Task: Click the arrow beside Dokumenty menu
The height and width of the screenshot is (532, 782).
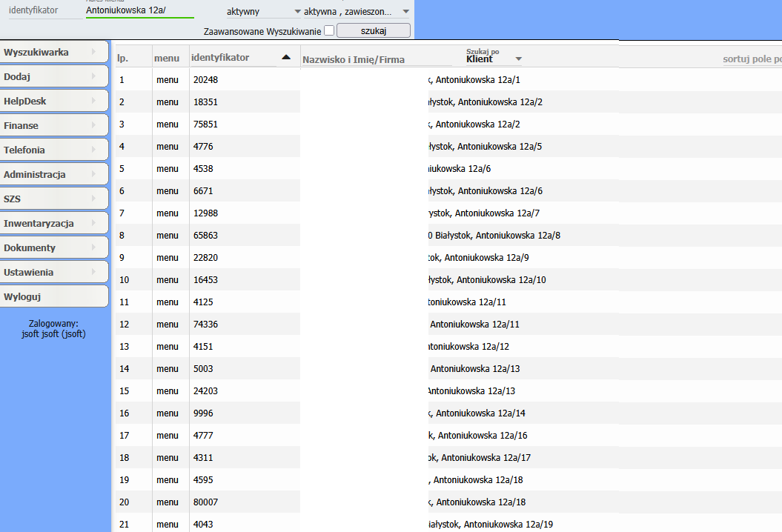Action: pos(94,247)
